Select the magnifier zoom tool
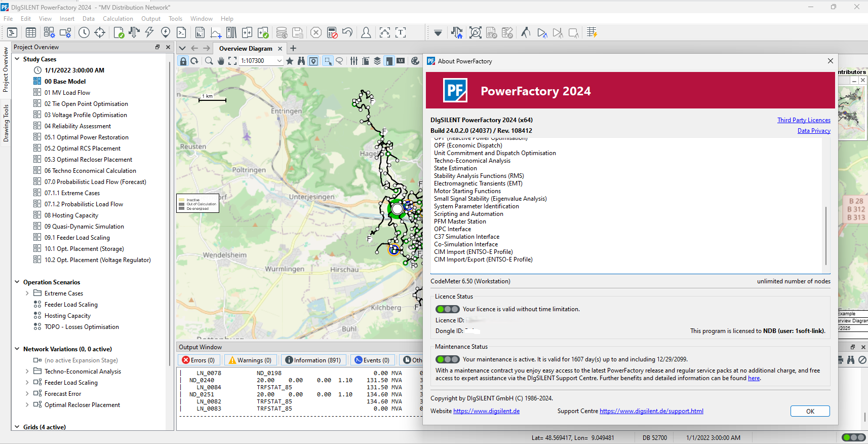This screenshot has width=868, height=444. (209, 61)
